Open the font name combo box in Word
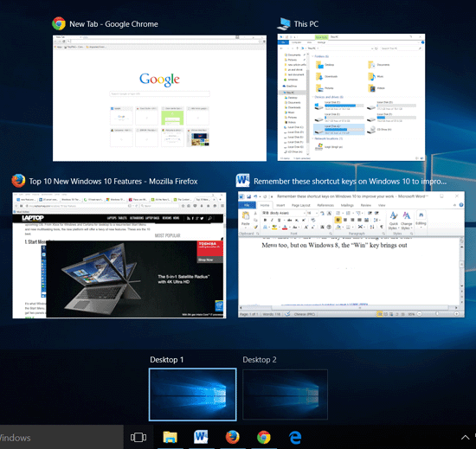The image size is (476, 449). coord(283,213)
